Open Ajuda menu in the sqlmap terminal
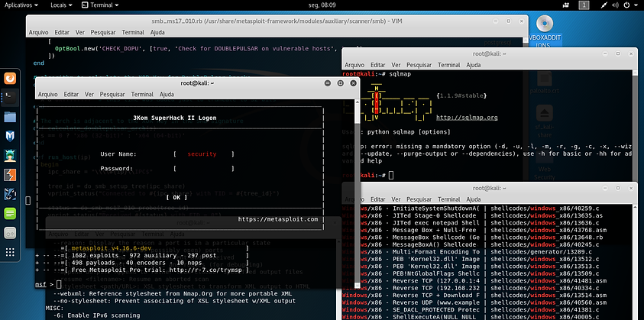 [x=474, y=65]
